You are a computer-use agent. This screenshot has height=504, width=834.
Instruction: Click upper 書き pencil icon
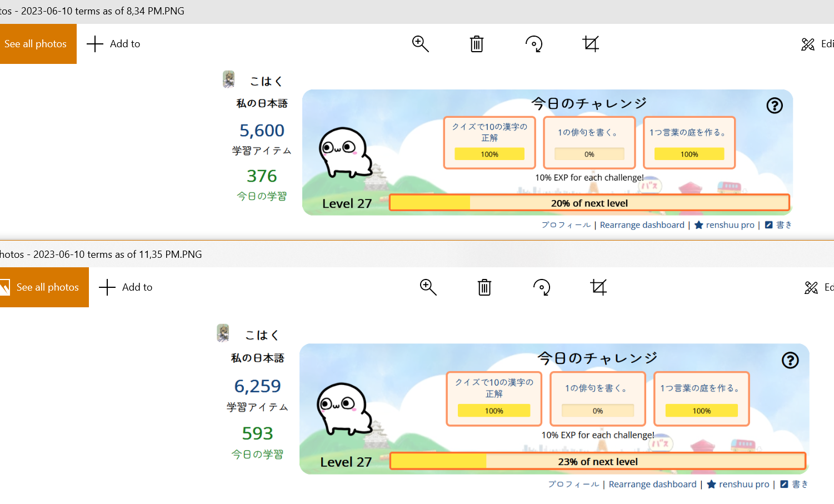point(769,225)
